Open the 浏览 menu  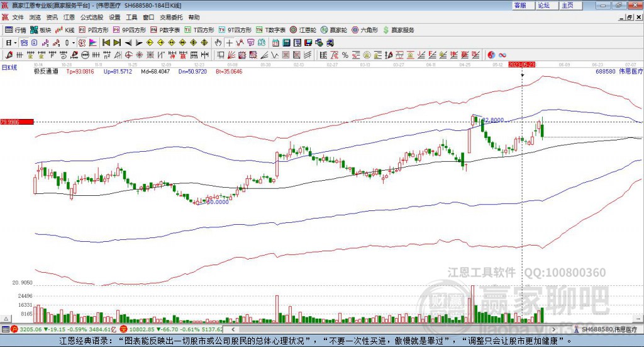point(35,17)
